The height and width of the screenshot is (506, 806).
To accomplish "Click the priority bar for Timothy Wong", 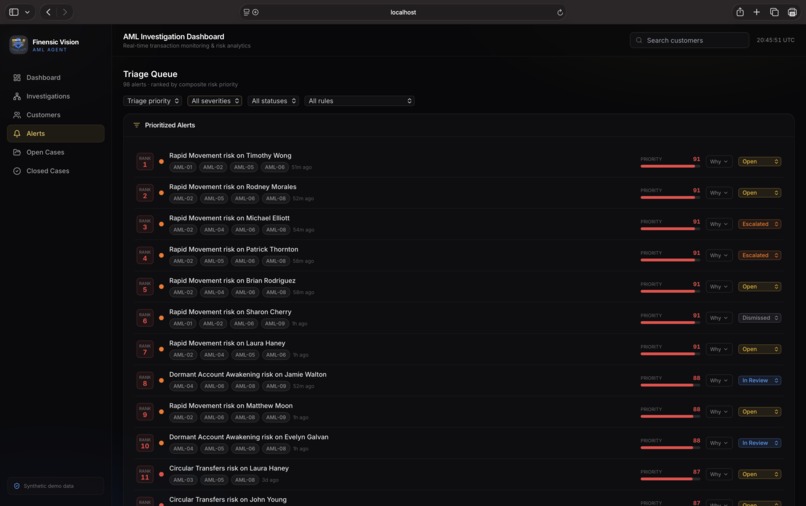I will tap(670, 166).
